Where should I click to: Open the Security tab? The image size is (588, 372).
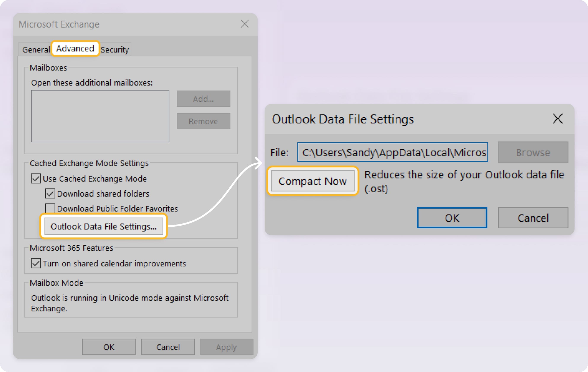(x=115, y=50)
